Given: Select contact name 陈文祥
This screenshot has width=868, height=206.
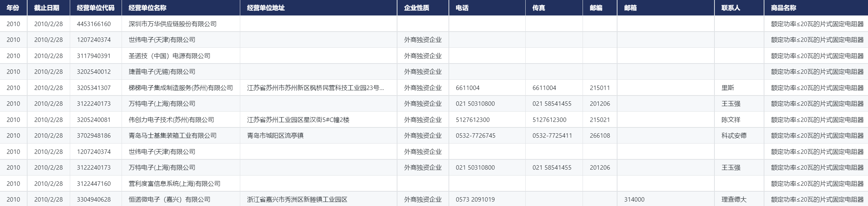Looking at the screenshot, I should pyautogui.click(x=731, y=120).
